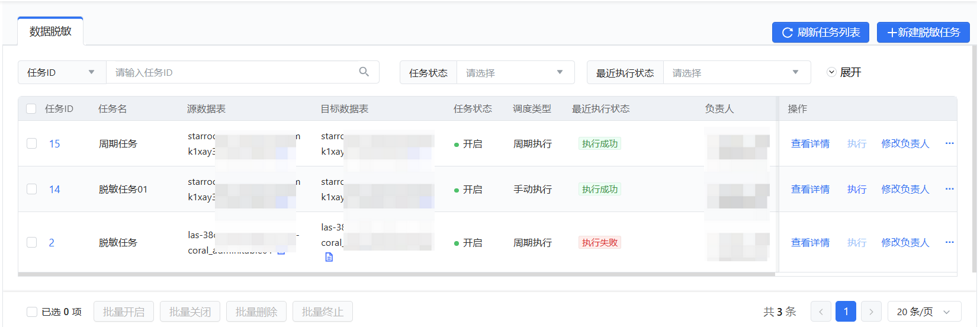Click the search magnifier in task ID field
The height and width of the screenshot is (327, 980).
click(364, 72)
